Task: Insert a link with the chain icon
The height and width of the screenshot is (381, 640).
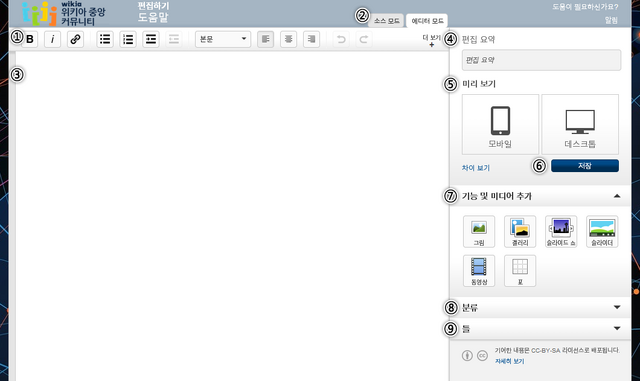Action: tap(75, 39)
